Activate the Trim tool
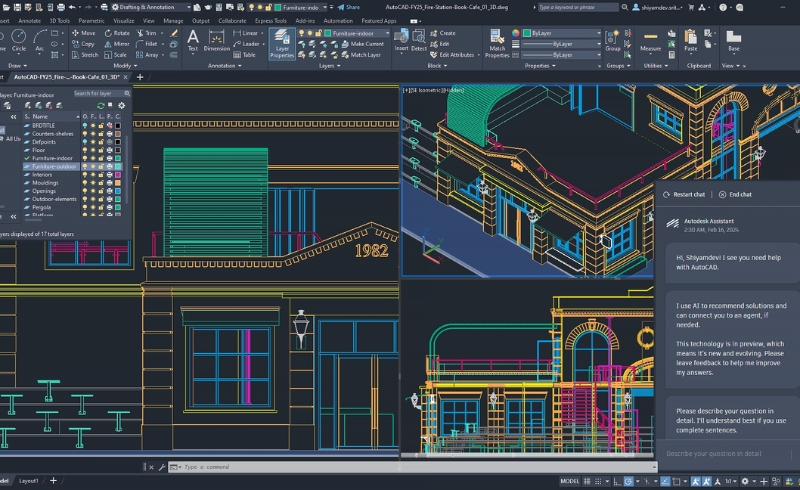800x490 pixels. pos(146,33)
